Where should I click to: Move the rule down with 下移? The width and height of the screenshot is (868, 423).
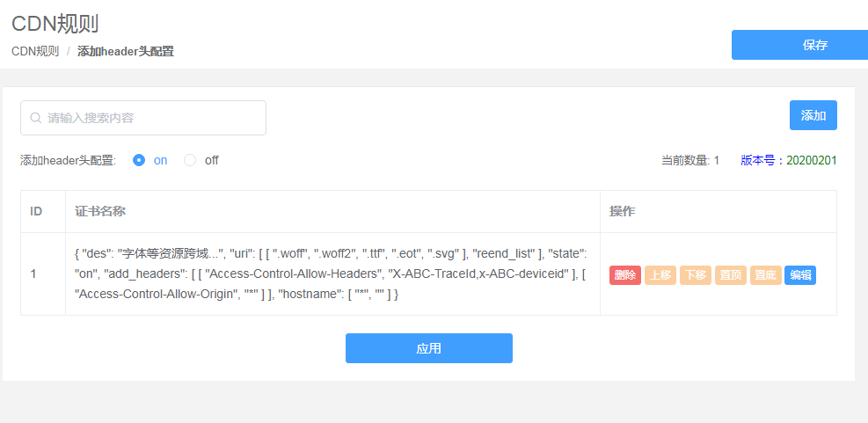coord(696,275)
